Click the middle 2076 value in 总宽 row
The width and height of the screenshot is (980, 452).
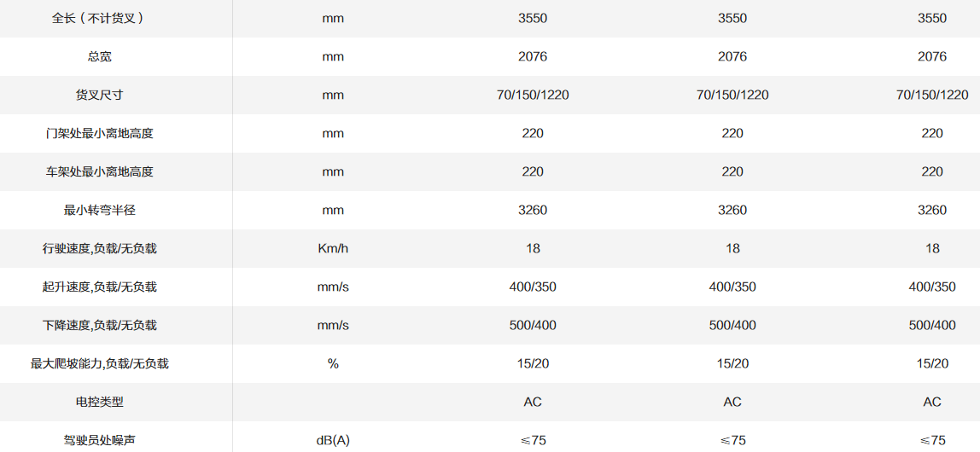click(x=732, y=56)
